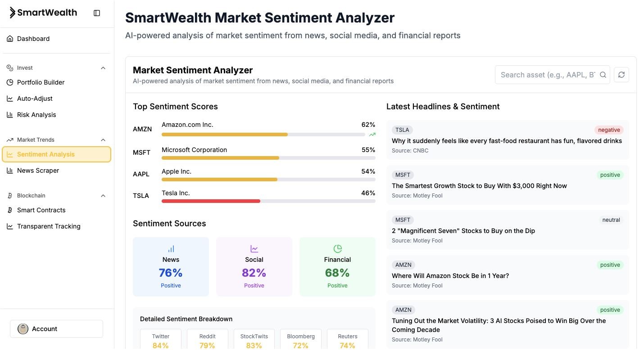Click the Amazon upward trend arrow icon
Screen dimensions: 644x350
[x=372, y=134]
